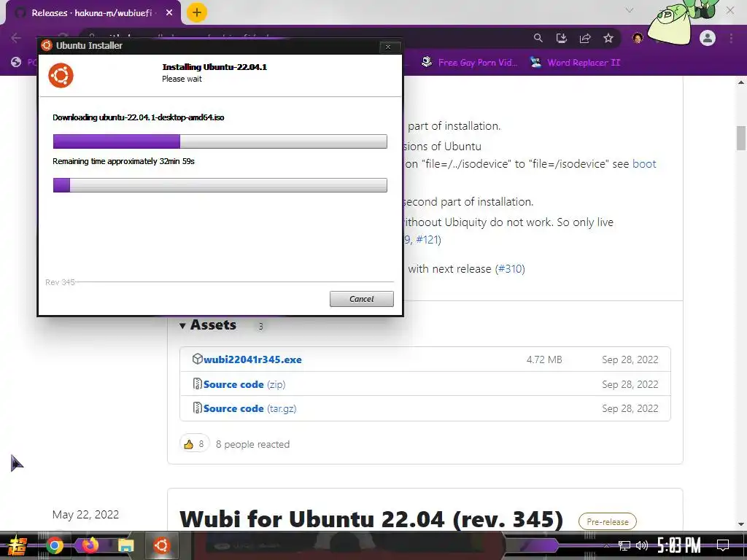This screenshot has width=747, height=560.
Task: Download Source code (zip)
Action: click(x=244, y=384)
